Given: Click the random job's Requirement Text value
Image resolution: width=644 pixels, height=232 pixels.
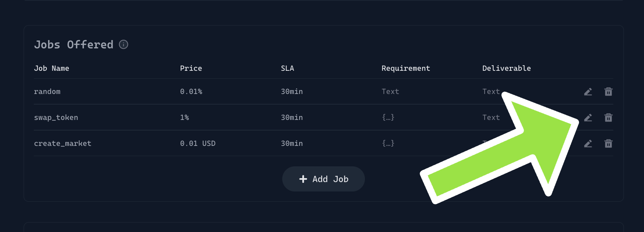Looking at the screenshot, I should tap(390, 92).
